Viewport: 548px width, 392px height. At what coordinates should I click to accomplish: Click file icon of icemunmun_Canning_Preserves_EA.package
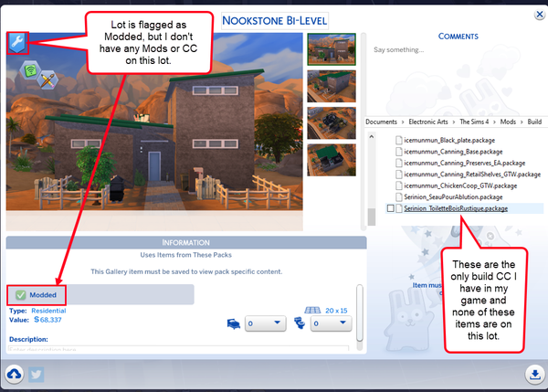click(399, 164)
